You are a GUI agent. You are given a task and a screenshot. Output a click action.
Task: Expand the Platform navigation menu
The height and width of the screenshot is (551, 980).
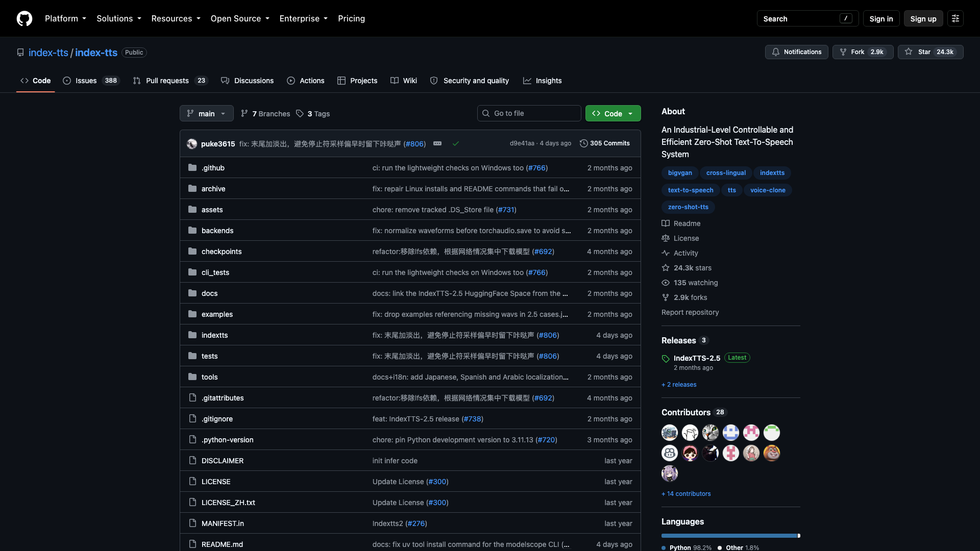point(65,18)
